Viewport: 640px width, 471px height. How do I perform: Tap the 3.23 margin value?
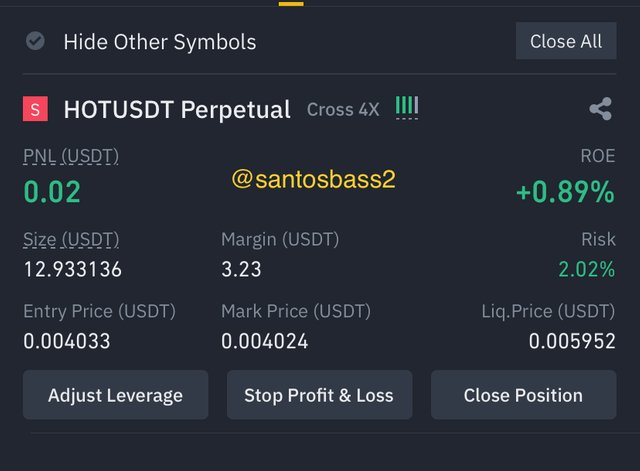click(241, 269)
